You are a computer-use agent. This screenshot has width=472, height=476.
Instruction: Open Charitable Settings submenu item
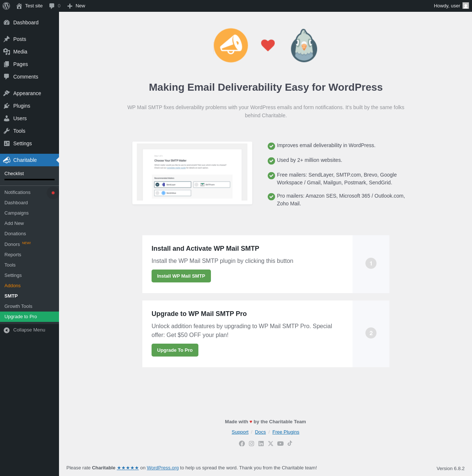tap(13, 275)
